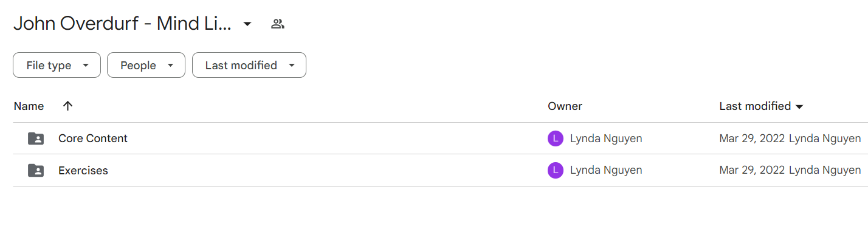Screen dimensions: 868x229
Task: Click the Owner column header
Action: coord(565,106)
